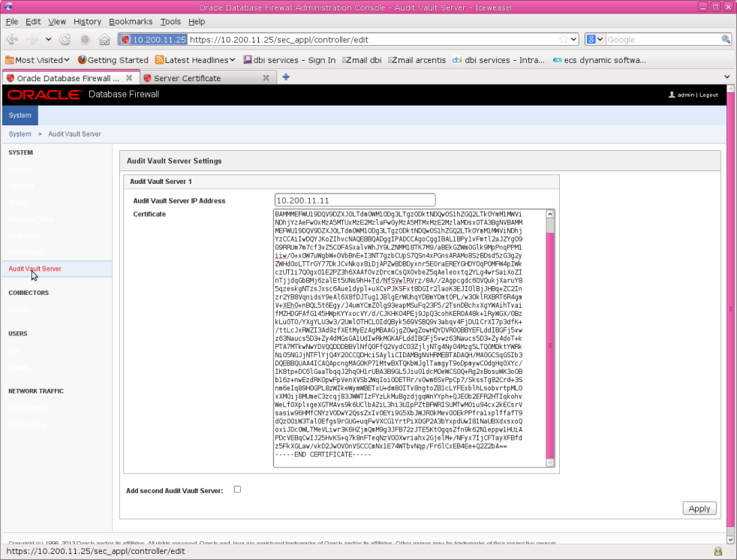
Task: Open the Tools menu
Action: (x=170, y=22)
